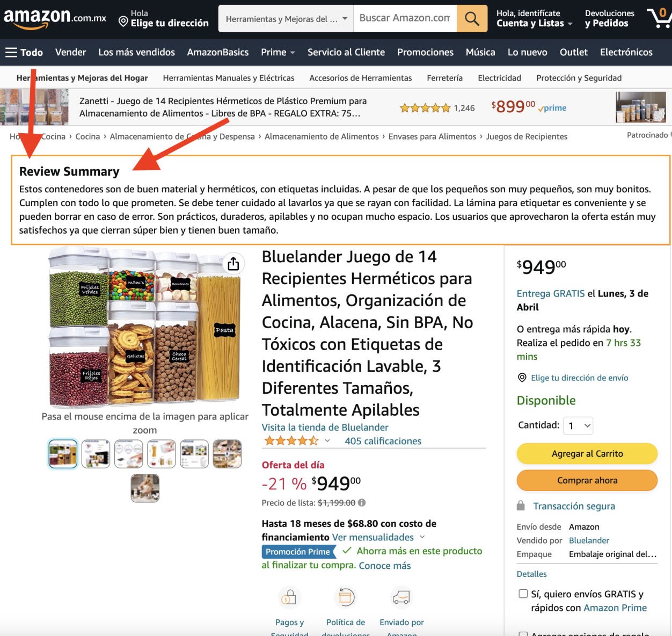Select the Ferretería category tab
Viewport: 672px width, 636px height.
click(x=445, y=78)
